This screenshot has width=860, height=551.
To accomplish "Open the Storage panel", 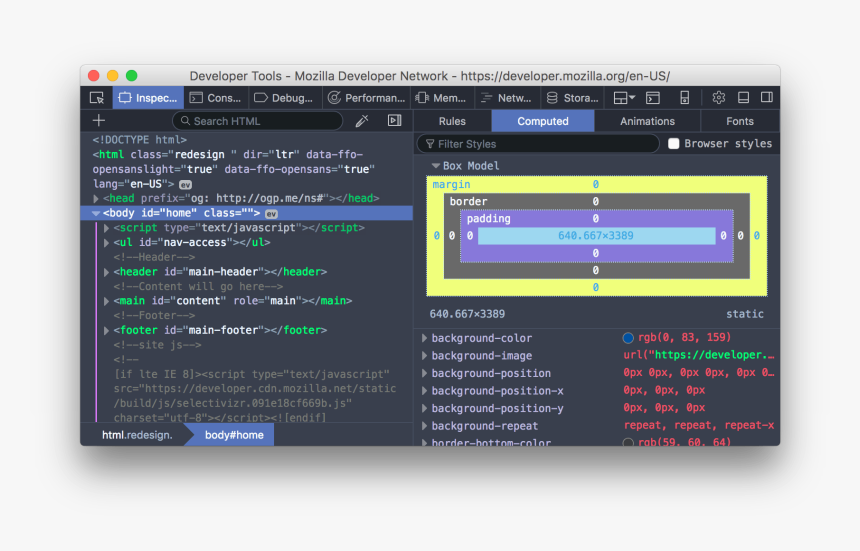I will (572, 98).
